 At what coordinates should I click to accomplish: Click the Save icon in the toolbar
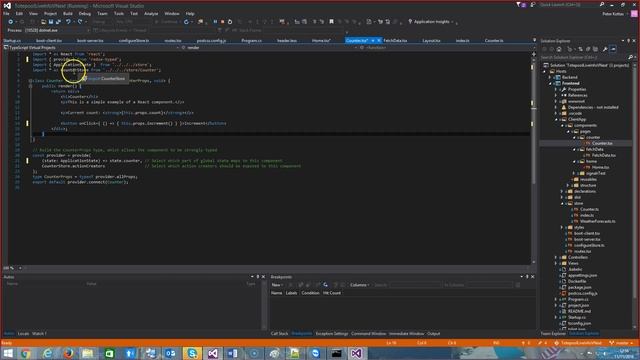pyautogui.click(x=51, y=22)
